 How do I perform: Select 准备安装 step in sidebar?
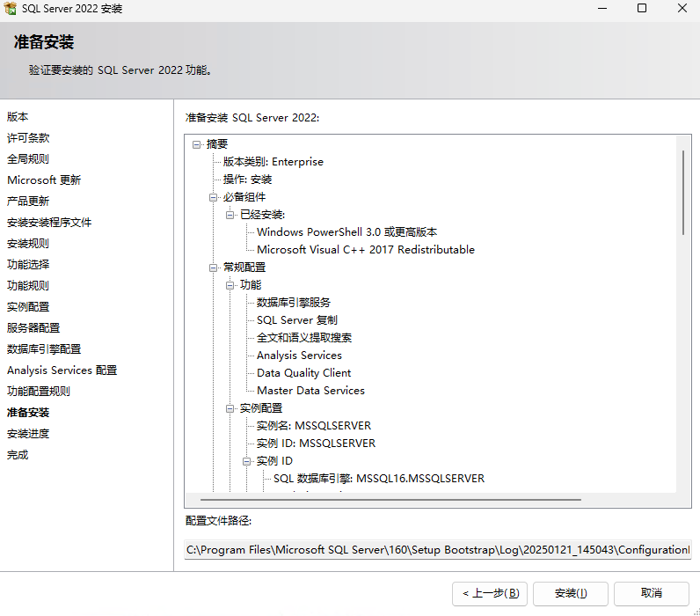click(28, 412)
